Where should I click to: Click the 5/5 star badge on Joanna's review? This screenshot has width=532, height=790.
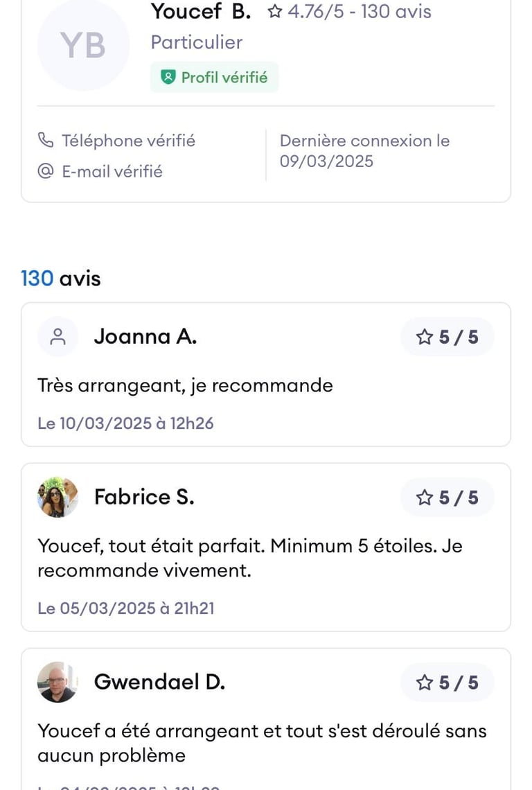(x=447, y=337)
